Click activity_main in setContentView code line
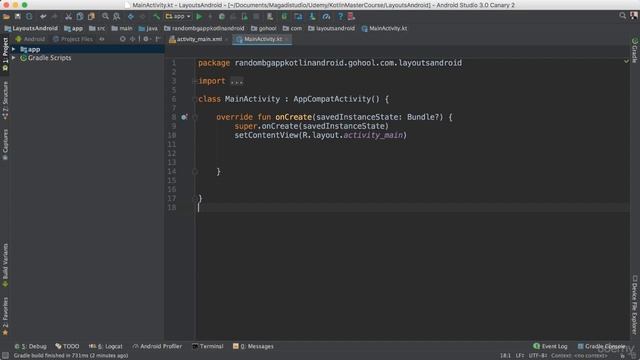Viewport: 640px width, 360px height. [373, 135]
